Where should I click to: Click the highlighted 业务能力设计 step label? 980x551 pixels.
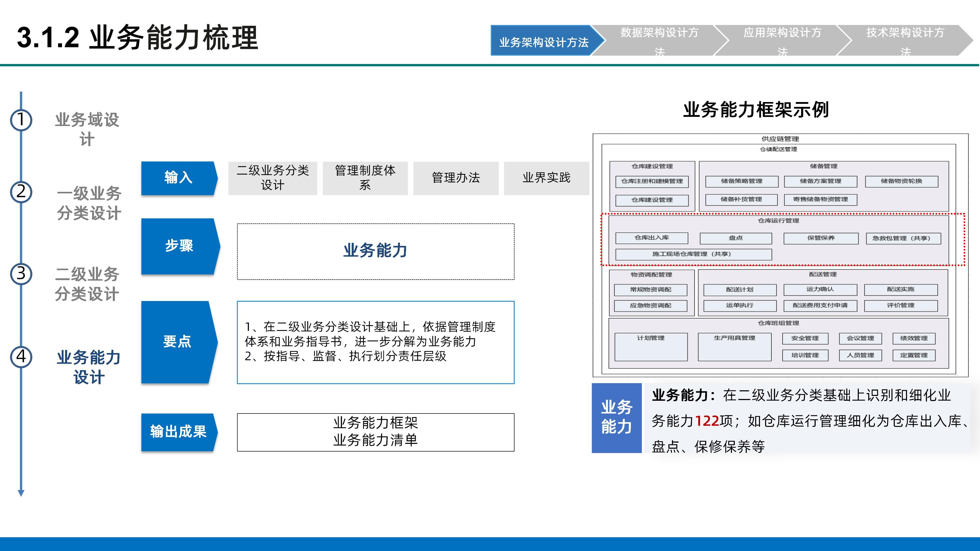(89, 367)
